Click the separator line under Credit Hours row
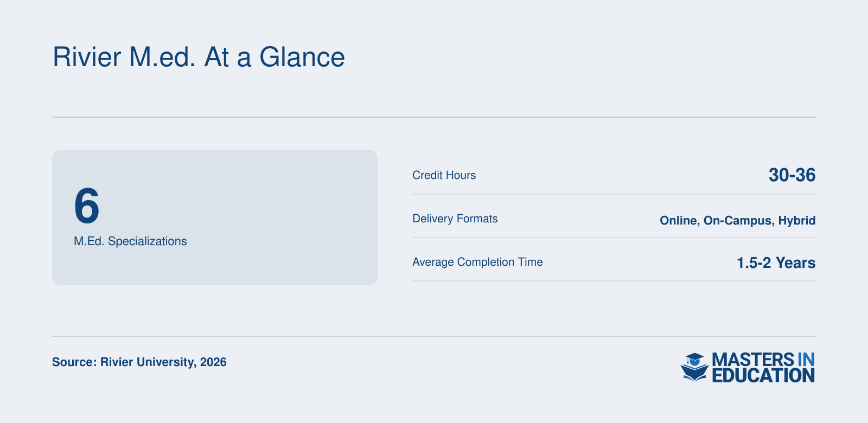This screenshot has height=423, width=868. click(614, 194)
